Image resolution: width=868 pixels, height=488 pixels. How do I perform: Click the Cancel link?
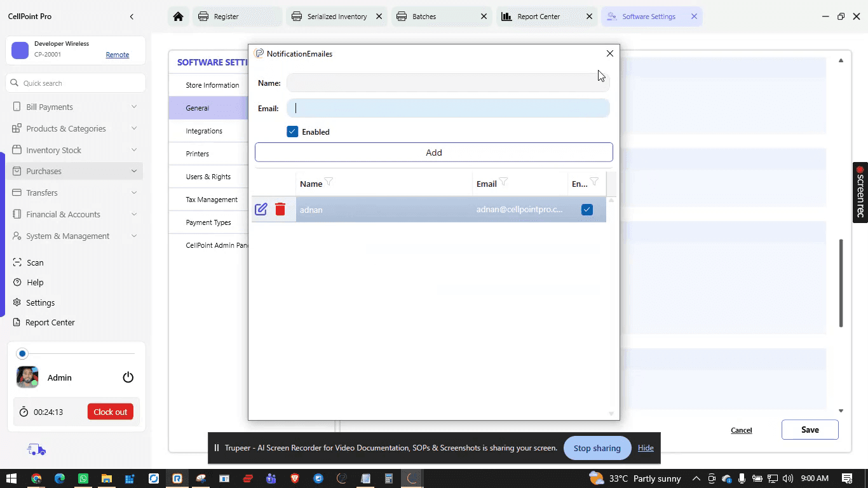click(741, 430)
